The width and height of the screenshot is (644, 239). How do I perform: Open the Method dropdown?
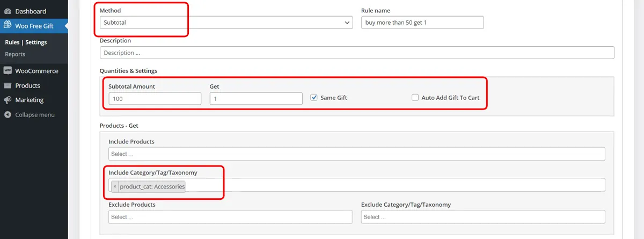click(x=226, y=23)
